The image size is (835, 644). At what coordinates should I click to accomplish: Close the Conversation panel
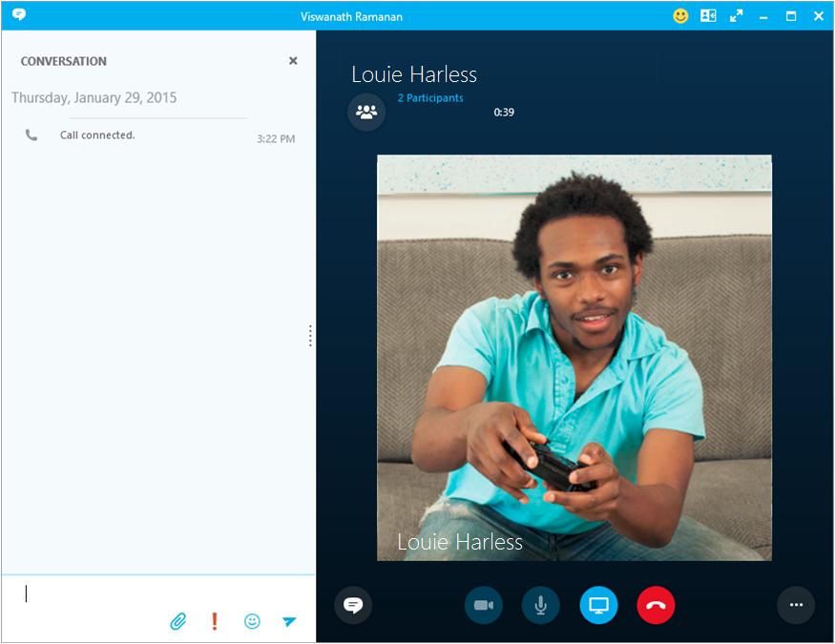point(293,60)
